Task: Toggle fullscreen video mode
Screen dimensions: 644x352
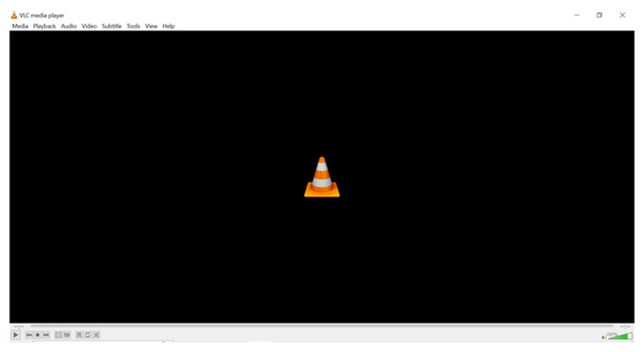Action: [58, 335]
